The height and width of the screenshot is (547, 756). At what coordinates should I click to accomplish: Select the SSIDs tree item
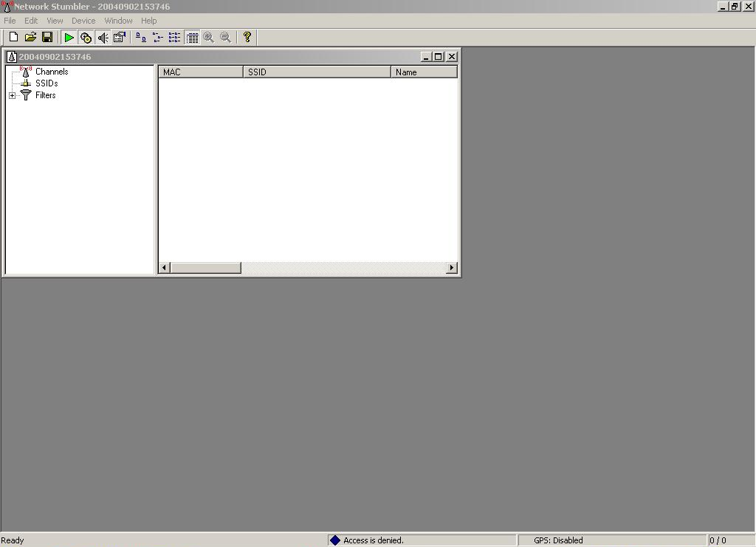[45, 83]
